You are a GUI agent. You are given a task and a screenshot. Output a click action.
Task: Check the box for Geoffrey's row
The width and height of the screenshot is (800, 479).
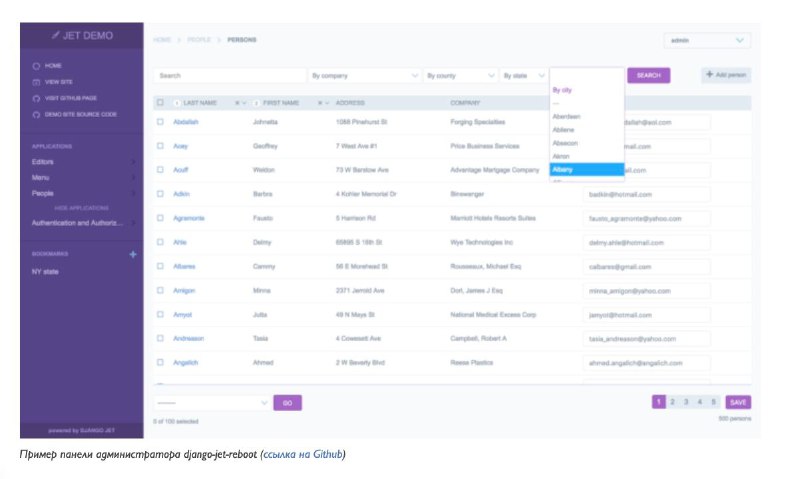coord(160,146)
